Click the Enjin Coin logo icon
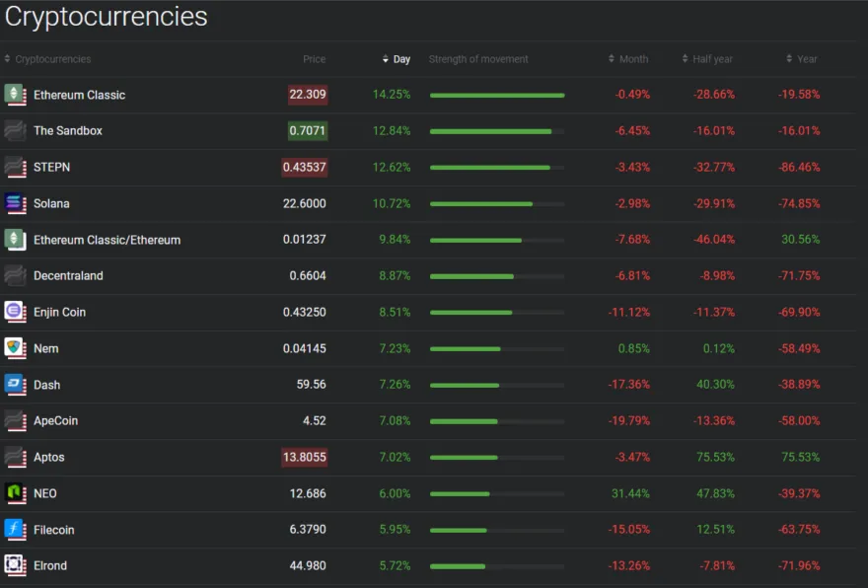Image resolution: width=868 pixels, height=588 pixels. click(x=15, y=312)
